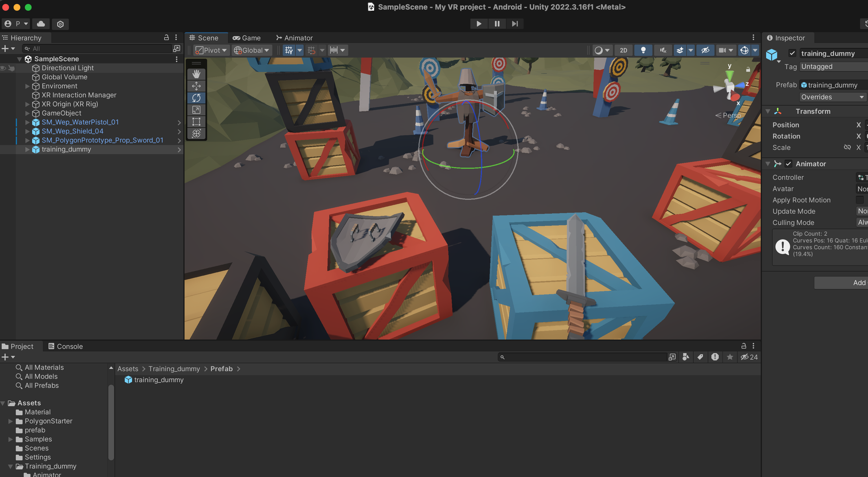Select the Scale tool
Screen dimensions: 868x477
tap(196, 110)
